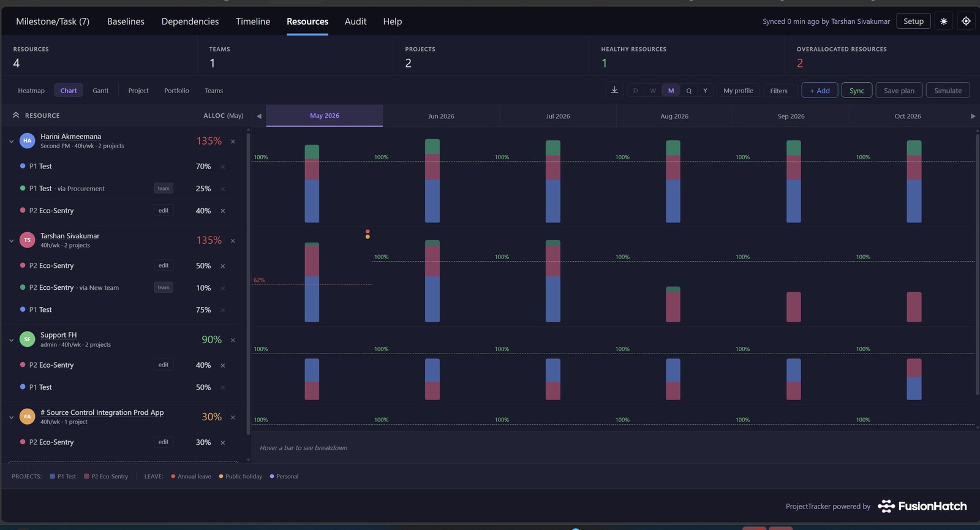Click Harini's May 2026 allocation bar

(312, 184)
